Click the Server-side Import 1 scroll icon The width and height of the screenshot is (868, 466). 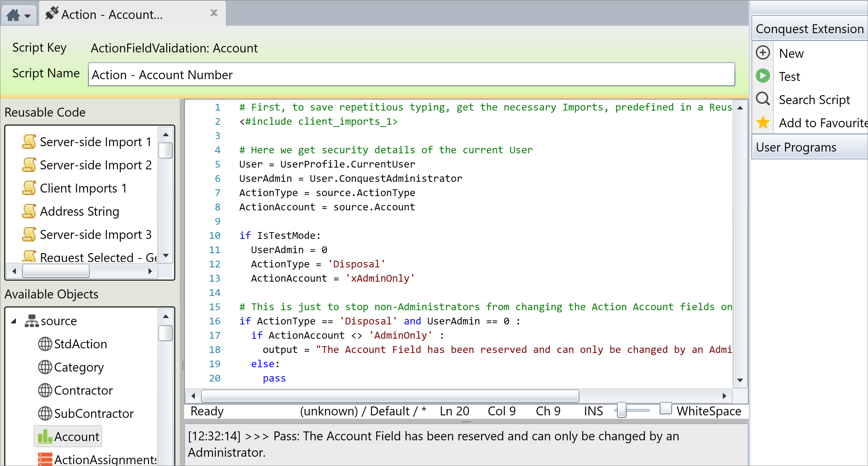29,142
